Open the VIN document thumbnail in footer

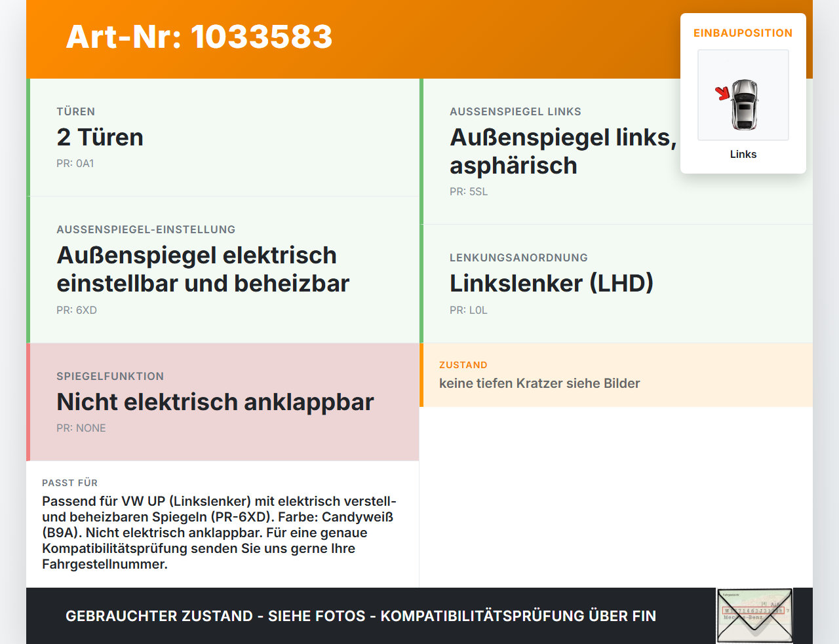tap(754, 616)
